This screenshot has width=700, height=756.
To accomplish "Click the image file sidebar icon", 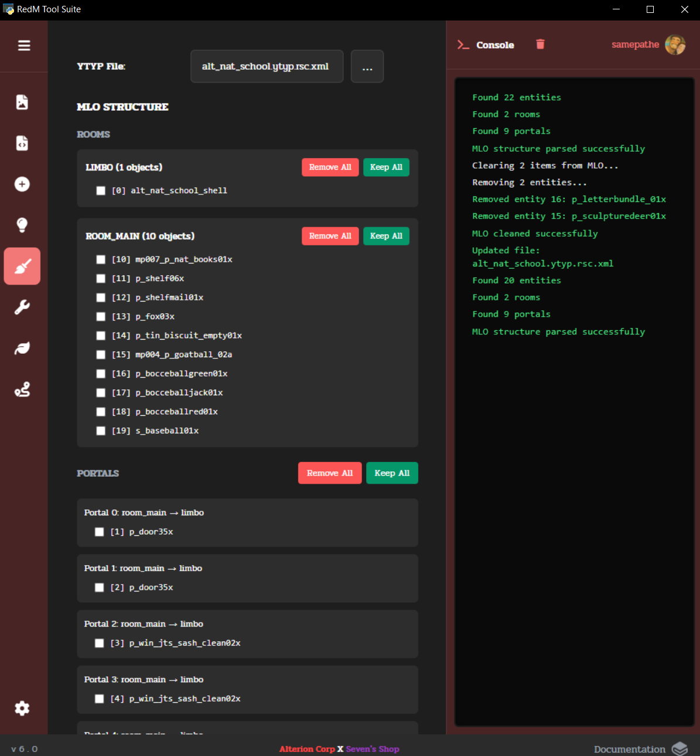I will coord(22,102).
